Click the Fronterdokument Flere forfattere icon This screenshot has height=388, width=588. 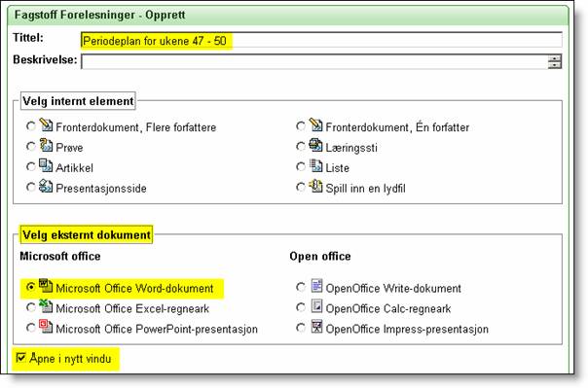[x=46, y=125]
